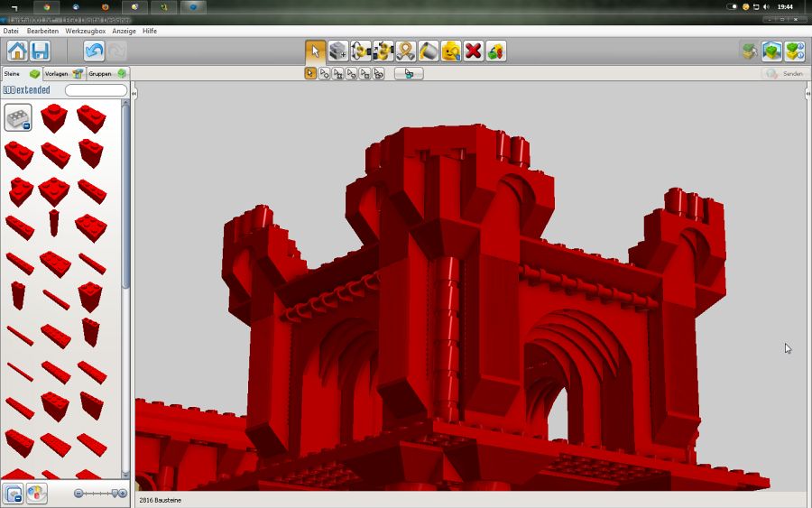Collapse the brick category header tile

click(x=18, y=117)
